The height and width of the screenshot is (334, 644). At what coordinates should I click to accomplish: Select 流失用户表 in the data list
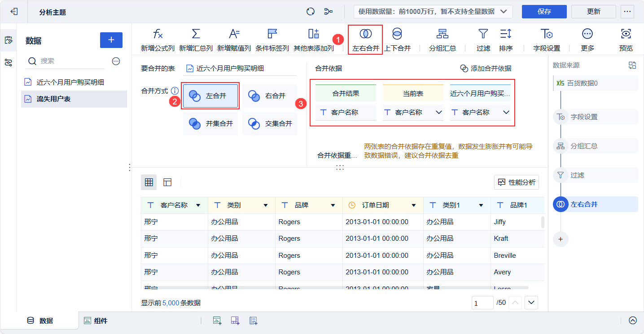coord(74,99)
